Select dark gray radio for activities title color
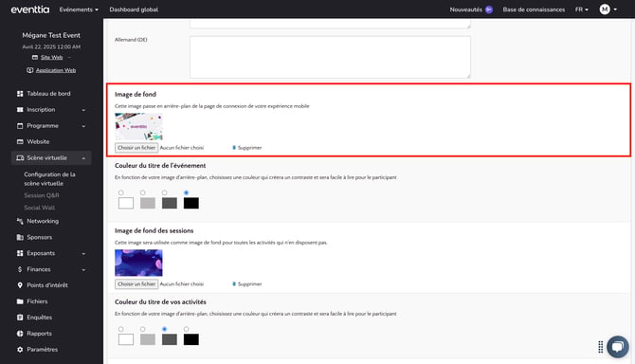The width and height of the screenshot is (635, 364). (x=164, y=329)
